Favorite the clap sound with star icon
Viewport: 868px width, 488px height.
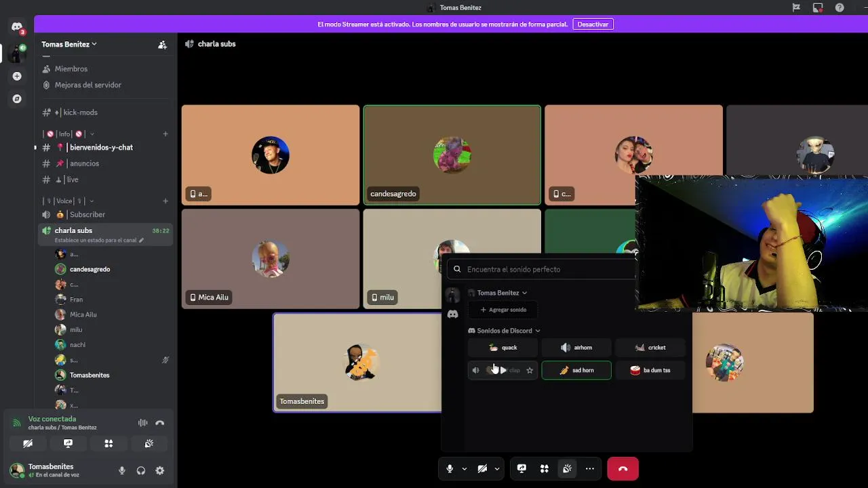530,370
